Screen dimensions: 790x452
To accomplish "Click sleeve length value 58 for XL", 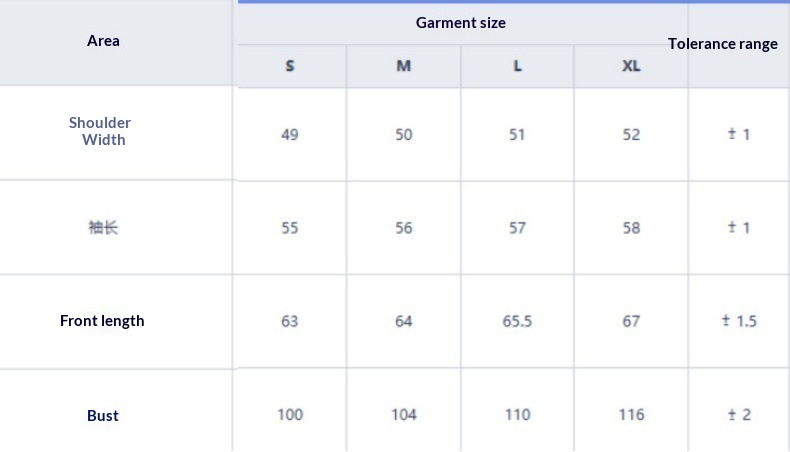I will point(631,228).
